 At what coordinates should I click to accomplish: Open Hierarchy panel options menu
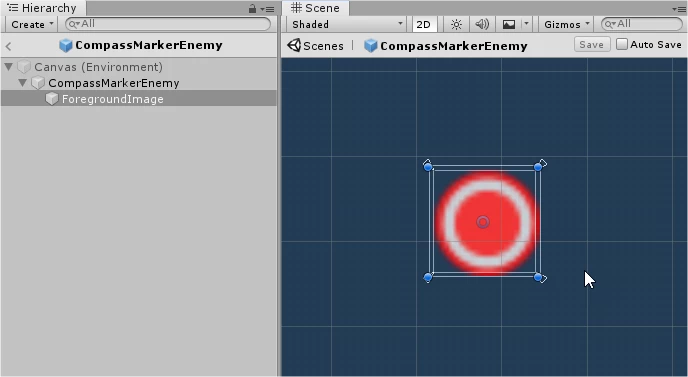click(x=268, y=9)
